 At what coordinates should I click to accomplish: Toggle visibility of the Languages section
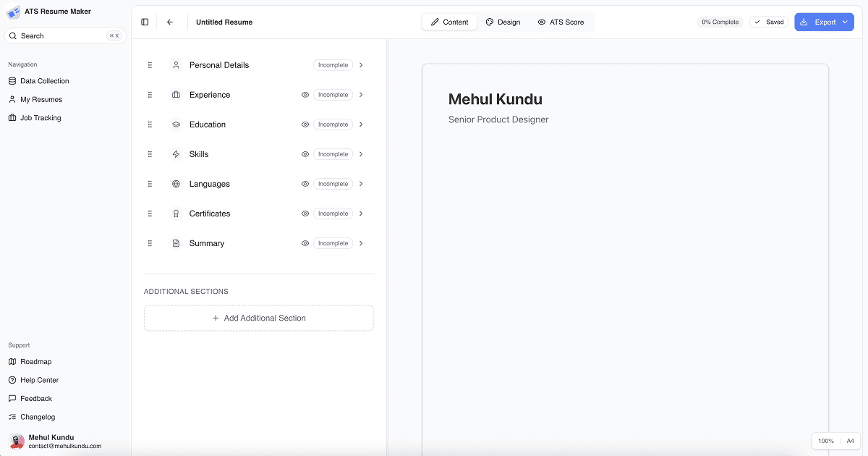pos(305,184)
